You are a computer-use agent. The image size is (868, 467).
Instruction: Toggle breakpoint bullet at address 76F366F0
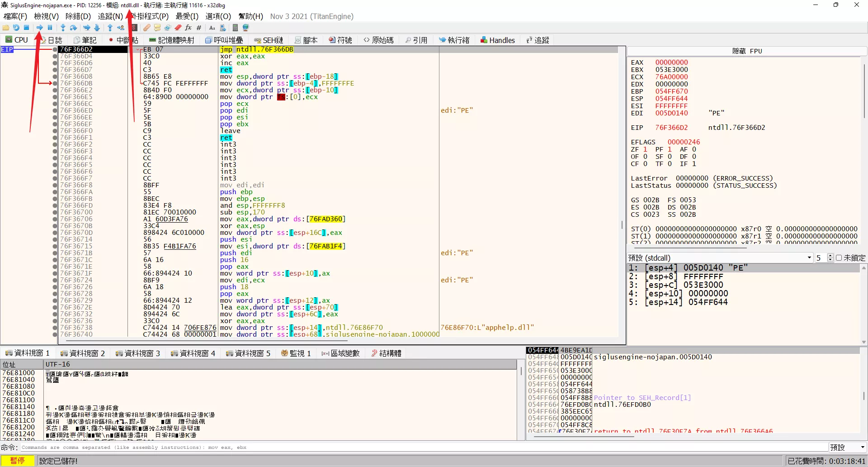coord(55,131)
